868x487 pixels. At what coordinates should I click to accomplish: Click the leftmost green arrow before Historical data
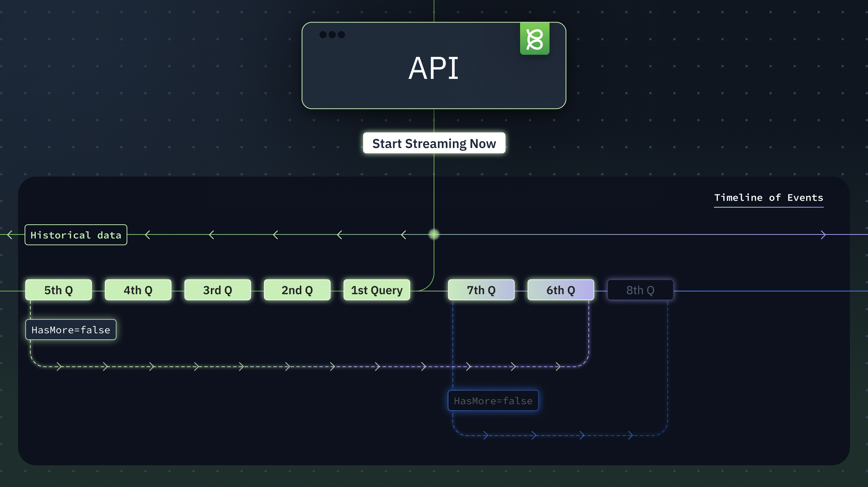[x=10, y=235]
